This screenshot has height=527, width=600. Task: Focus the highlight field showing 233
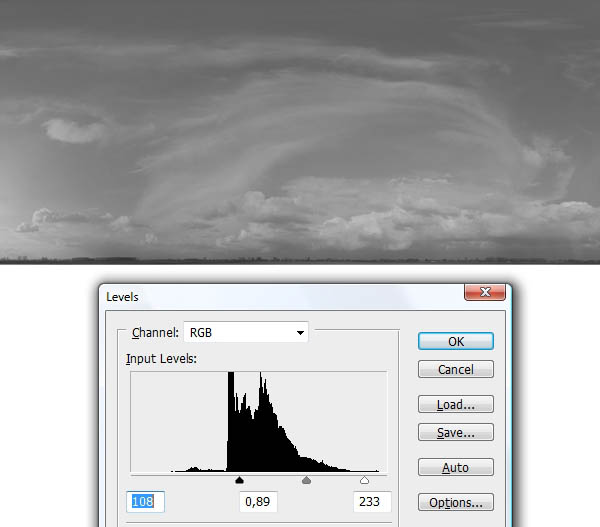point(372,501)
